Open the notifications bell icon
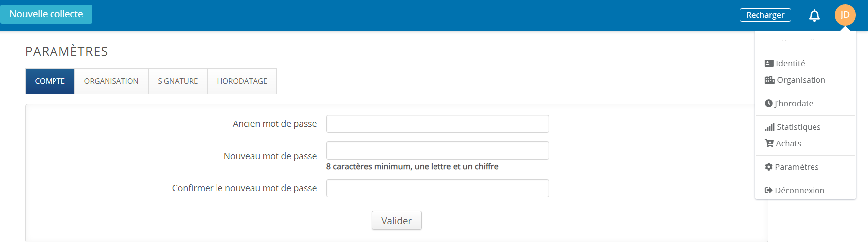 pos(814,15)
